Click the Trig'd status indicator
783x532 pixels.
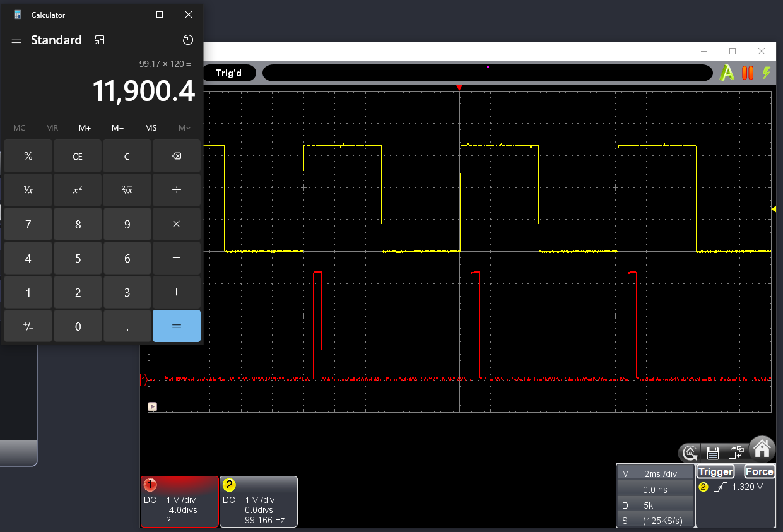click(x=228, y=73)
